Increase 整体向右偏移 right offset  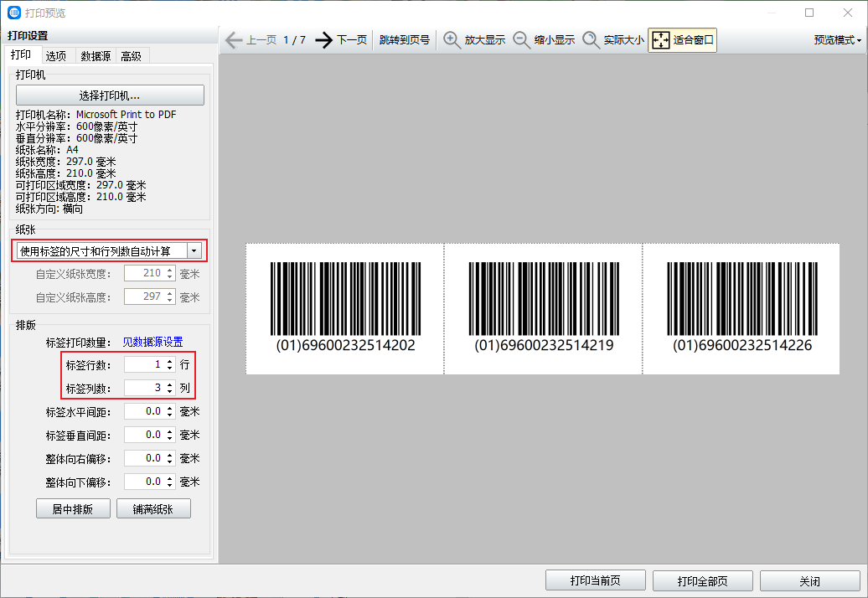pos(170,455)
